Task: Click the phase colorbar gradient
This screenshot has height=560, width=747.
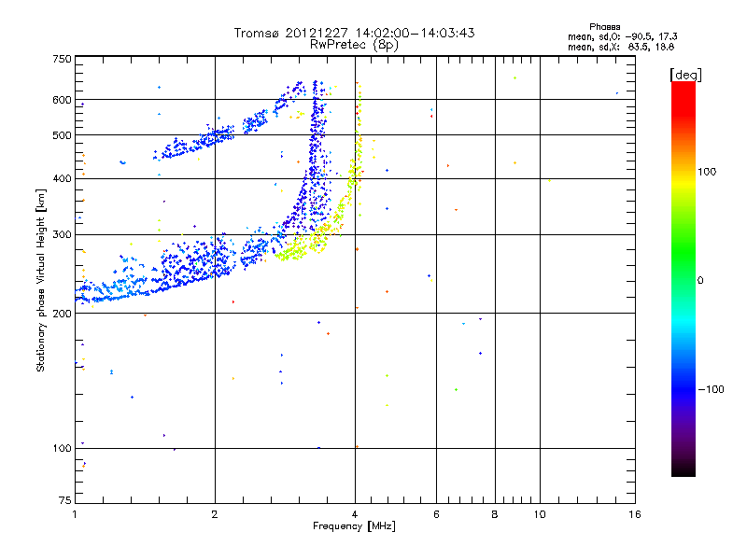Action: coord(684,278)
